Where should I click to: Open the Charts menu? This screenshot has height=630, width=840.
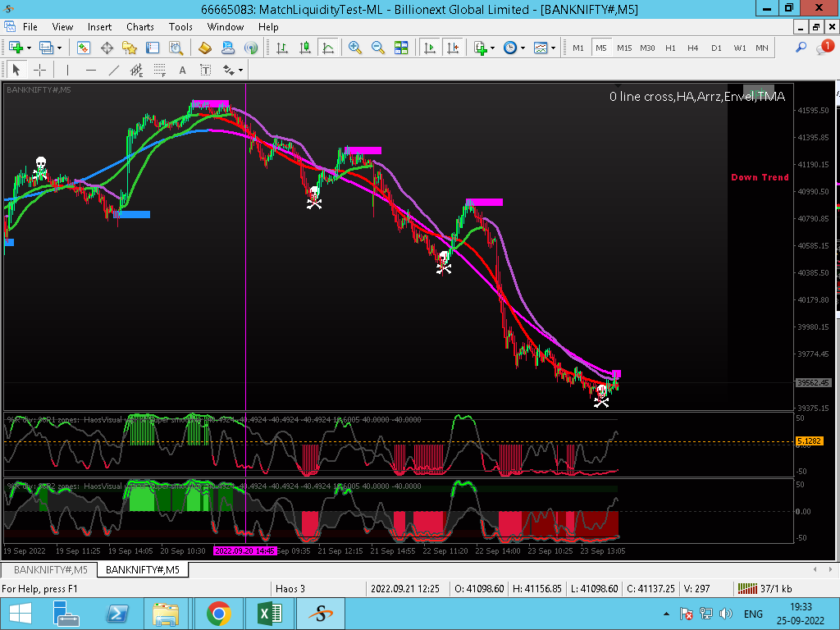[139, 27]
